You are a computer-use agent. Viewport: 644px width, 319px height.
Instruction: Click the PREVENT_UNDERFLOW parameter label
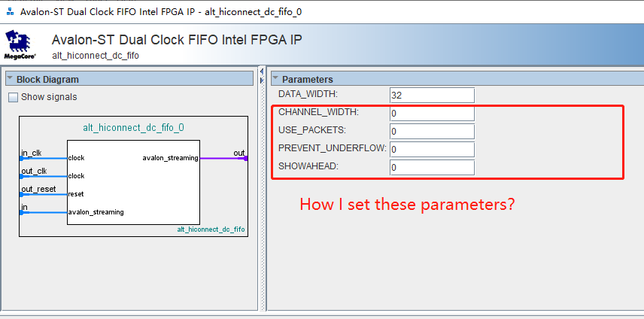333,148
